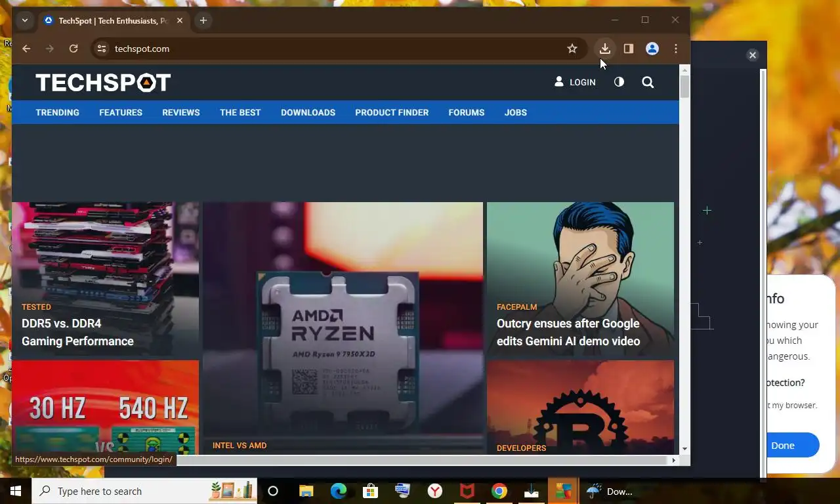Open the download-tray taskbar icon

click(532, 491)
